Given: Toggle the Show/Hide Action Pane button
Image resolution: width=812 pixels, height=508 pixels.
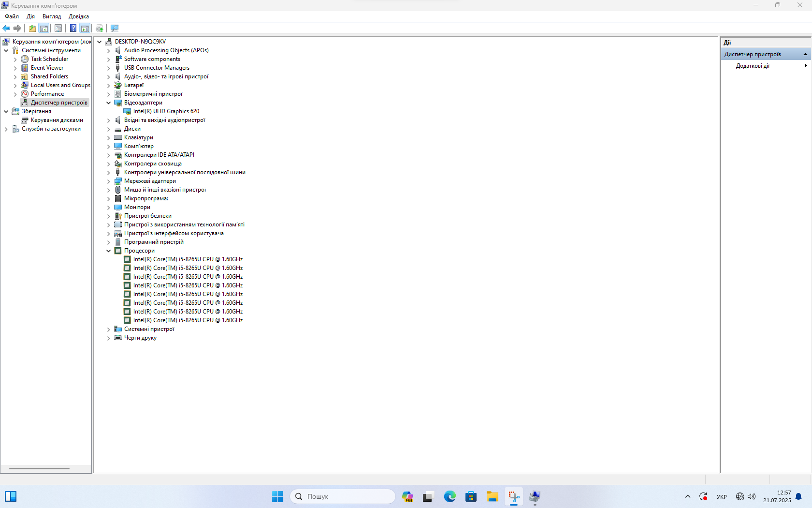Looking at the screenshot, I should pos(85,28).
